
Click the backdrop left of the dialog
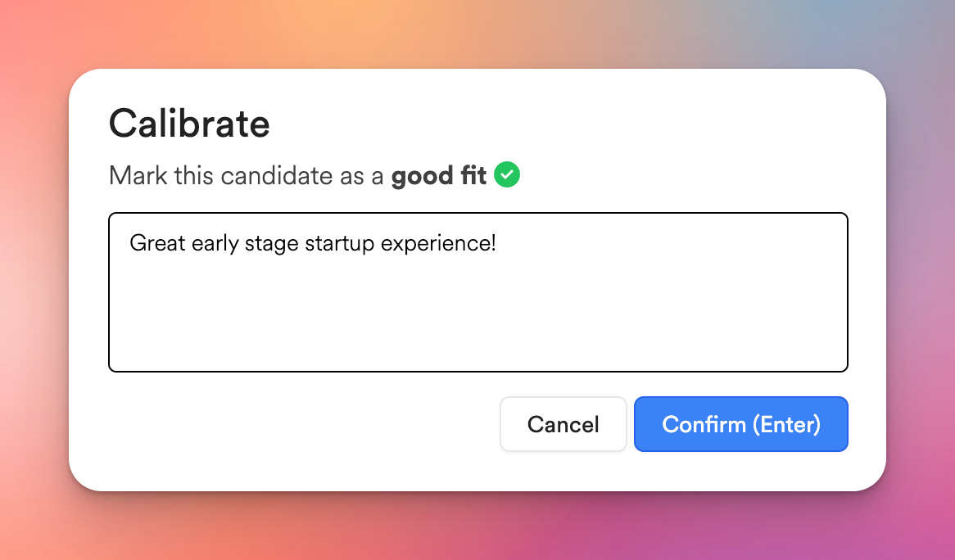[33, 280]
